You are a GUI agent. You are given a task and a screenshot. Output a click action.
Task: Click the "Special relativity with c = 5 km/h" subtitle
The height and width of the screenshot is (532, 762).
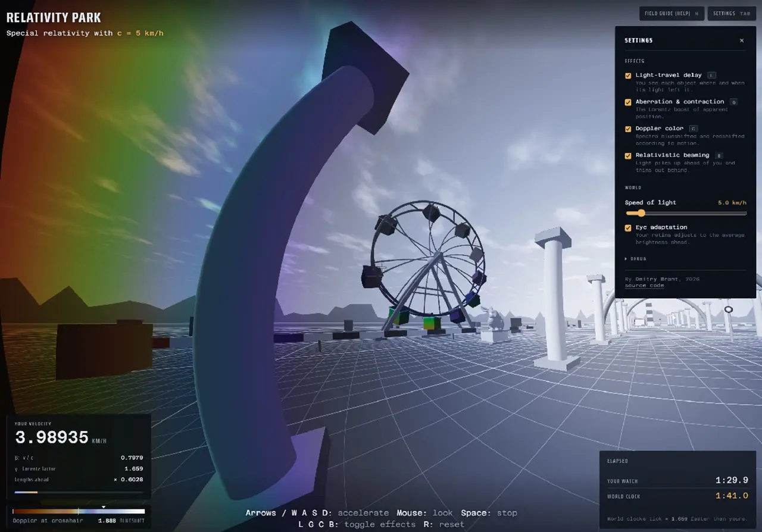pos(85,33)
